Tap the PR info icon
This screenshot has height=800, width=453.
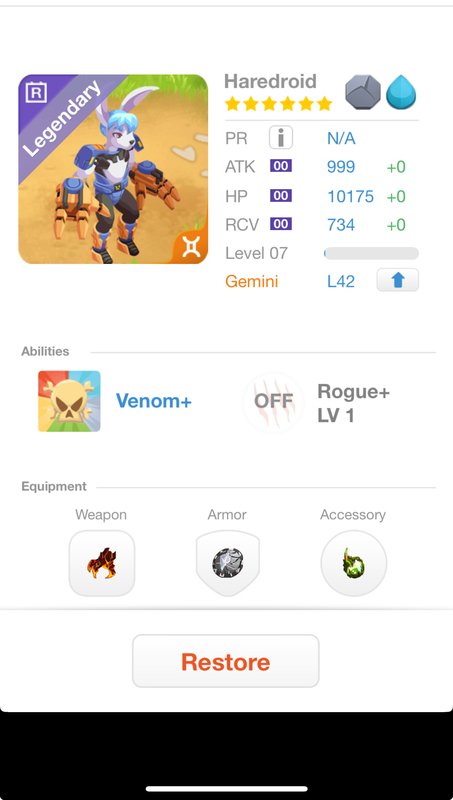pos(281,138)
